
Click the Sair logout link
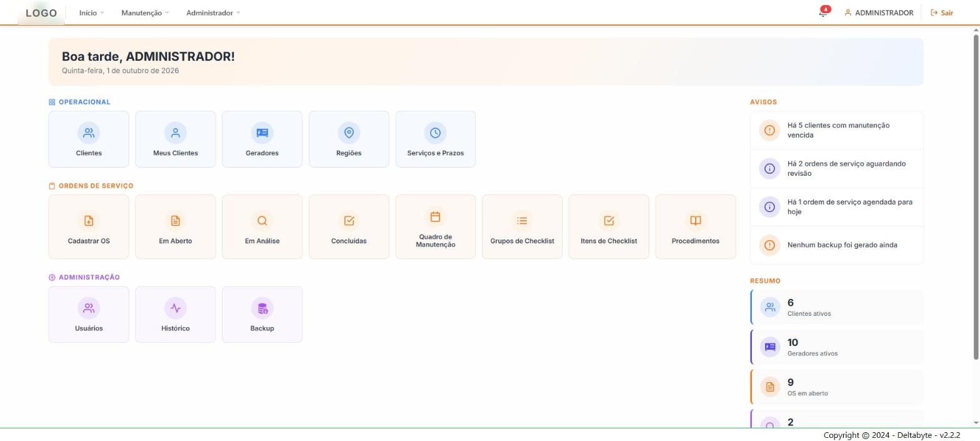point(942,13)
